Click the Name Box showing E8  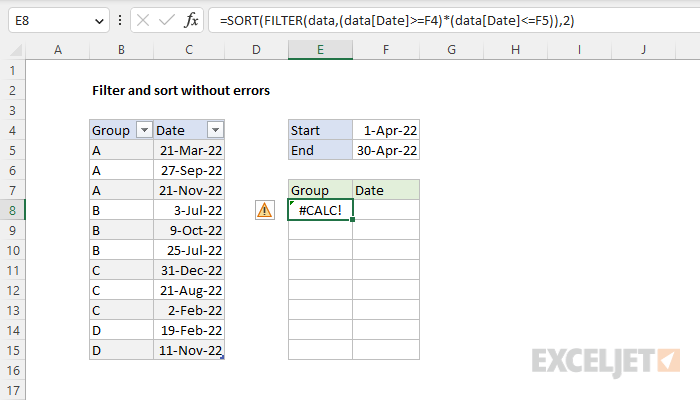(58, 20)
